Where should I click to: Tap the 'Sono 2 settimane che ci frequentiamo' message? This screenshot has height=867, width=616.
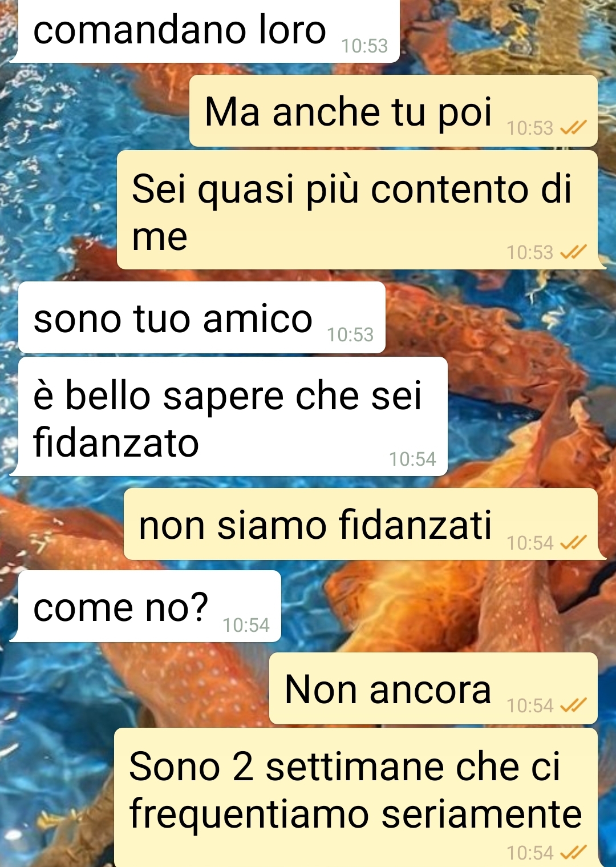356,797
